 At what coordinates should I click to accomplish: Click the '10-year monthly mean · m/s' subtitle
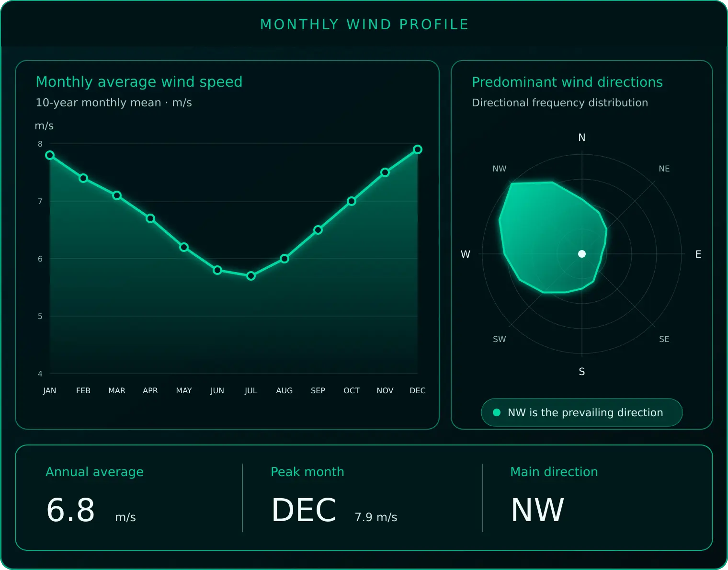tap(114, 103)
